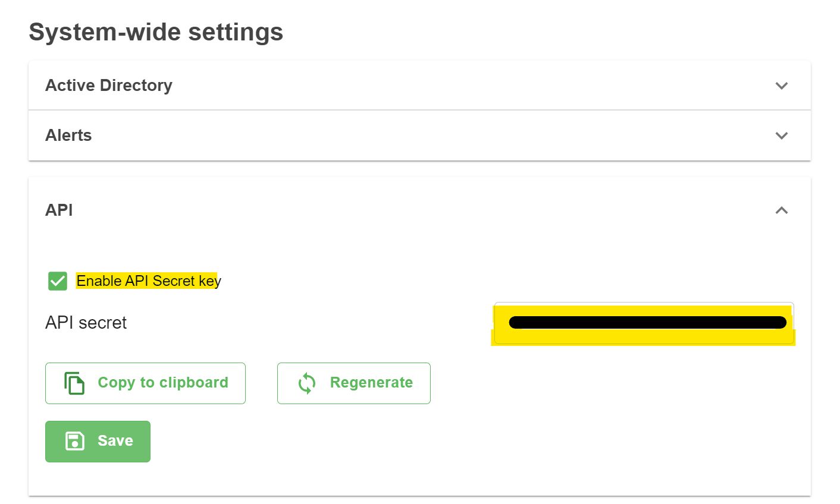Open the Active Directory section title
This screenshot has width=840, height=504.
109,86
